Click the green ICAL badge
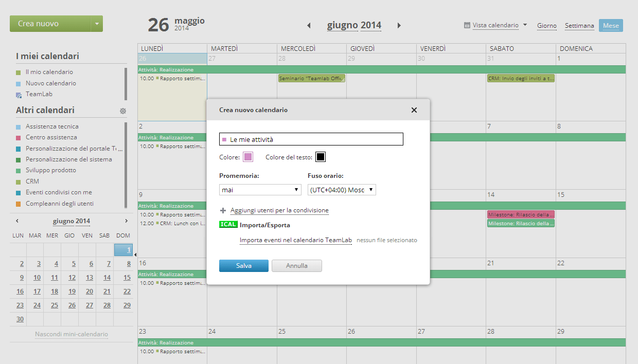 (x=228, y=225)
